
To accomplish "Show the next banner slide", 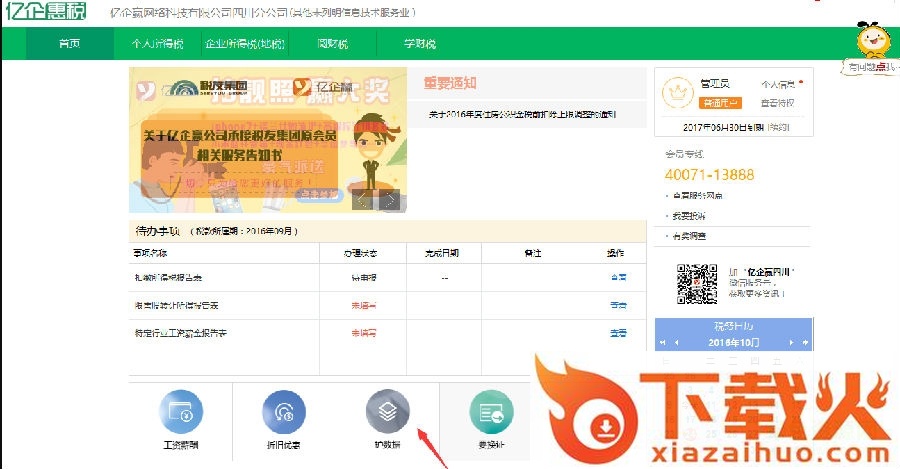I will (390, 200).
